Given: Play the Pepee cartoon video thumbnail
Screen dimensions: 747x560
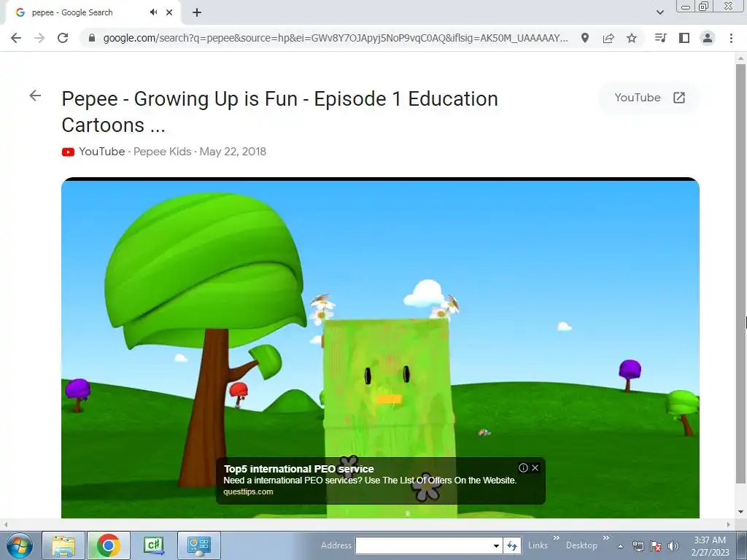Looking at the screenshot, I should [x=380, y=348].
